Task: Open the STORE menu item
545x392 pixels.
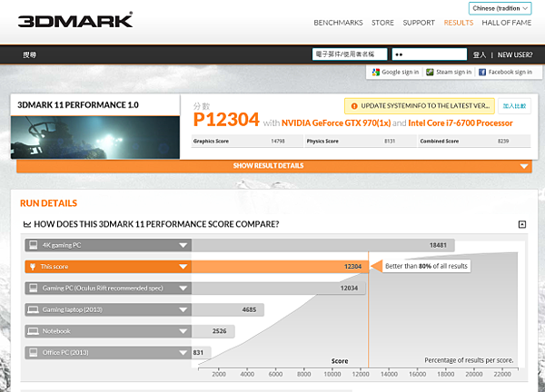Action: pos(382,23)
